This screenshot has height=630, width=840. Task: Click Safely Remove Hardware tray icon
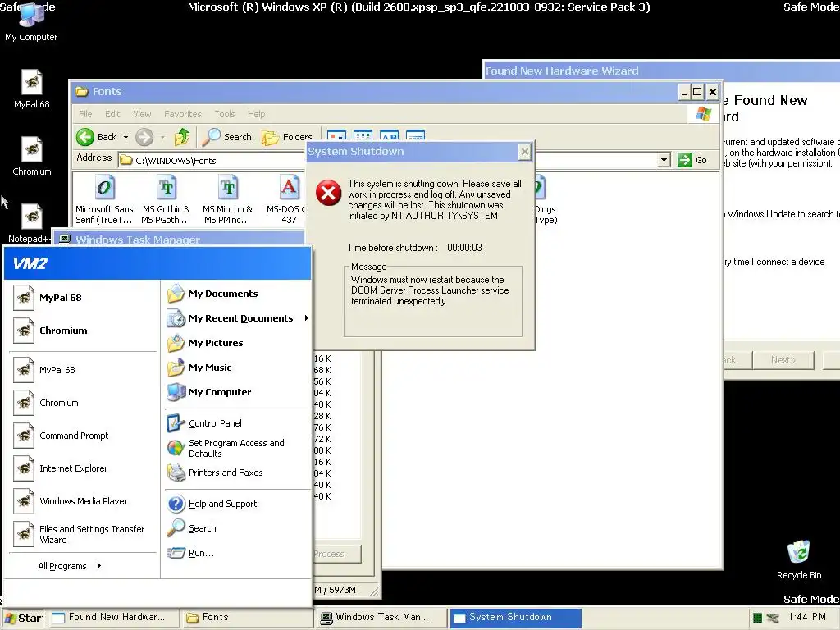[x=773, y=619]
